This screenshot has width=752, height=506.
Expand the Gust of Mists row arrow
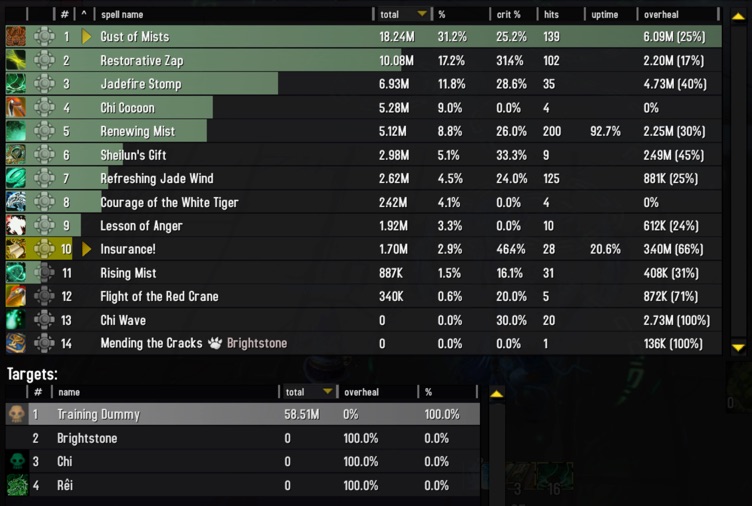(87, 37)
